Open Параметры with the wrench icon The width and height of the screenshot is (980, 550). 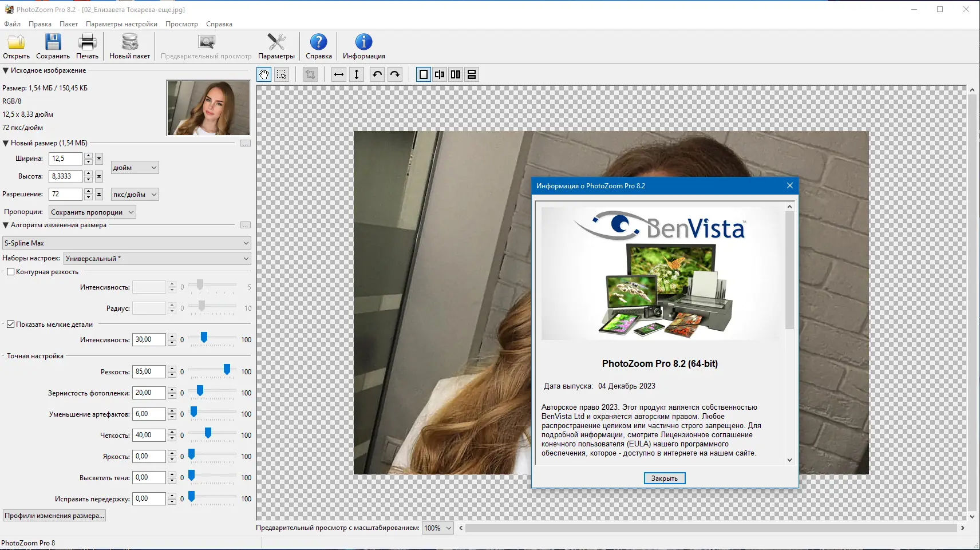click(276, 46)
